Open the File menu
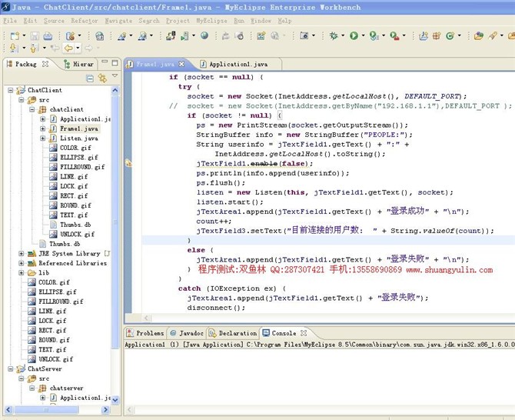This screenshot has width=515, height=420. [x=10, y=21]
